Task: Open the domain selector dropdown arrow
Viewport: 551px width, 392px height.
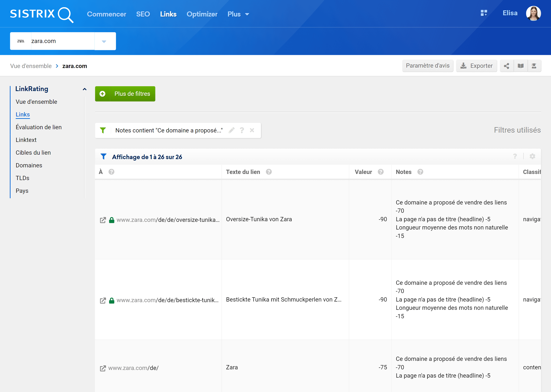Action: coord(104,41)
